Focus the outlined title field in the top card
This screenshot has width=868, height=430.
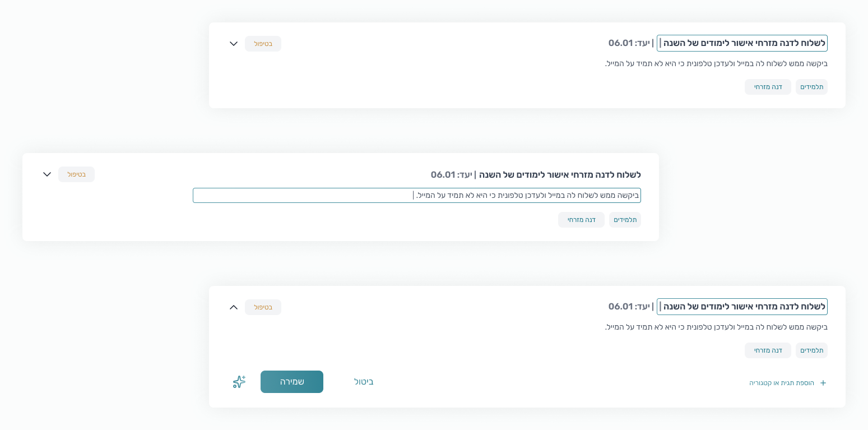(x=742, y=43)
